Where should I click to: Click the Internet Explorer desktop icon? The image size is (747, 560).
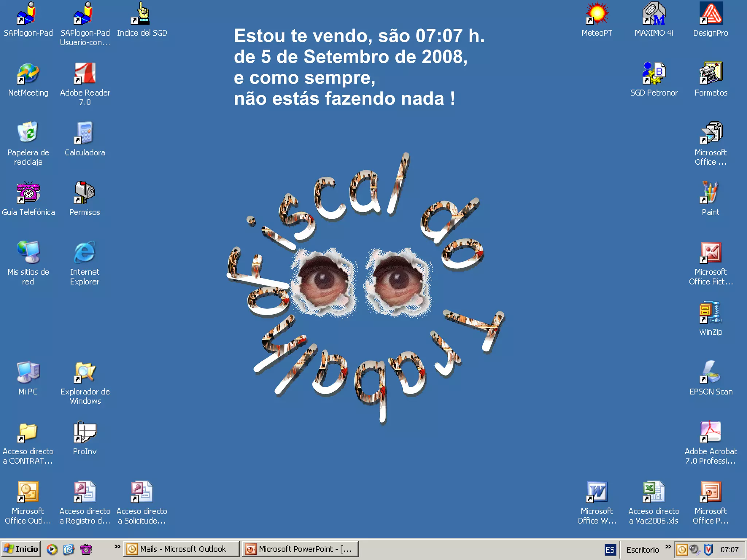click(85, 252)
